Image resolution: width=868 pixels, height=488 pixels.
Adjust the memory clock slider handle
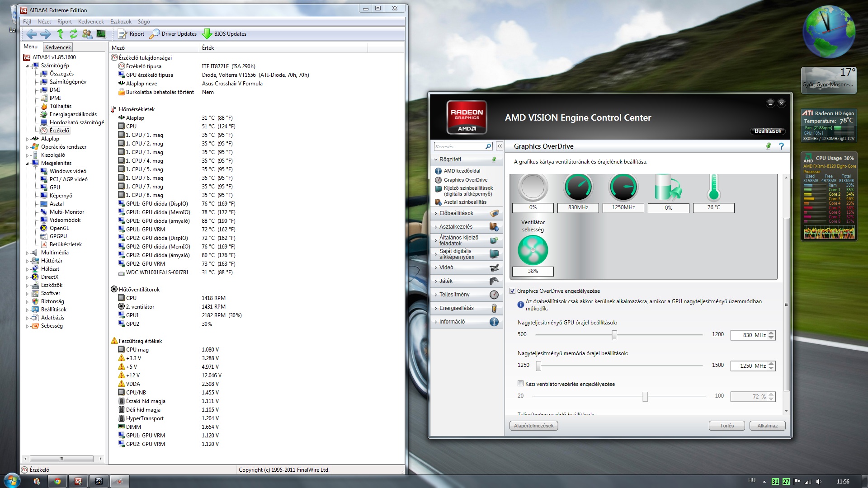click(538, 366)
